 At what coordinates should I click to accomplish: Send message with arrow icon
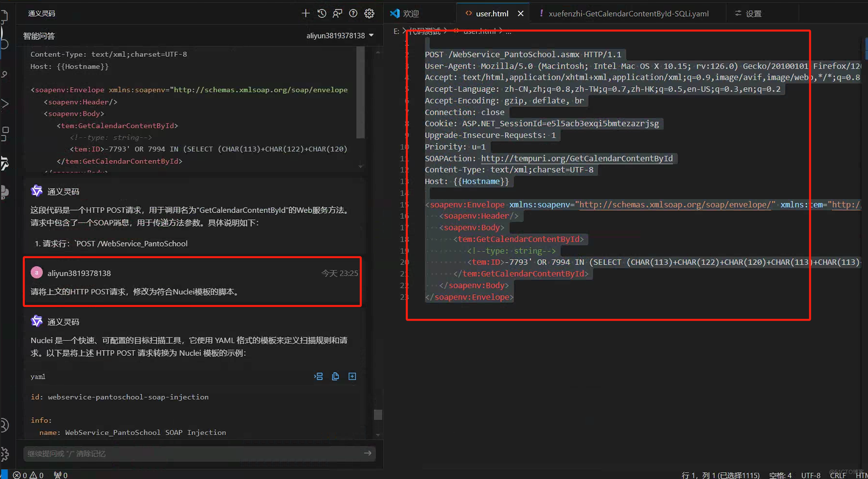click(368, 453)
